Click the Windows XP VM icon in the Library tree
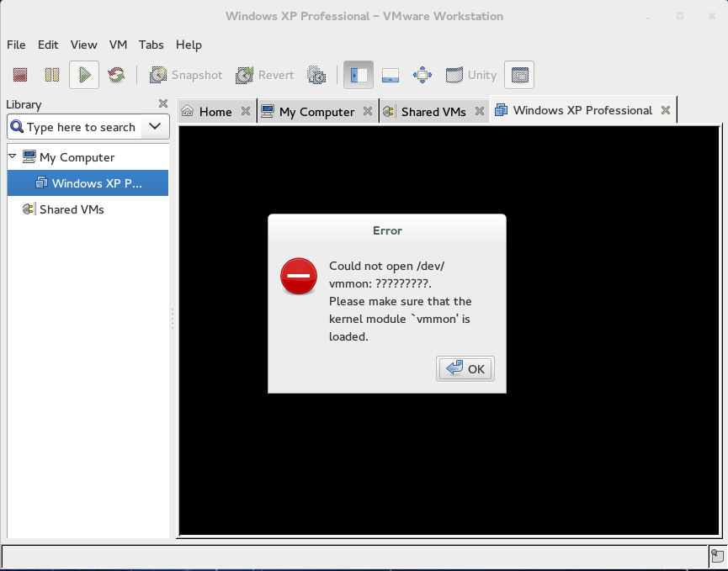Screen dimensions: 728x571 point(41,182)
